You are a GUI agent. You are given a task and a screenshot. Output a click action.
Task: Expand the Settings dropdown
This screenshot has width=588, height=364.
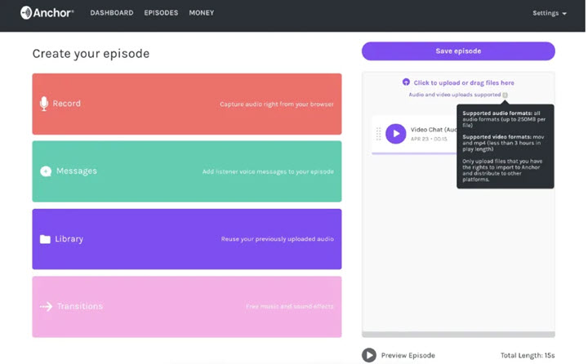tap(550, 13)
